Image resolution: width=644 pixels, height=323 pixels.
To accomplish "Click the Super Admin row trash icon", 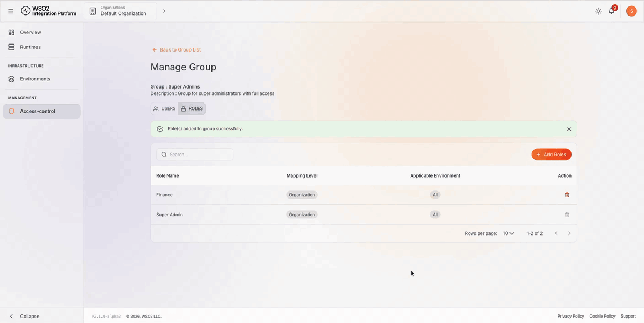I will coord(567,215).
